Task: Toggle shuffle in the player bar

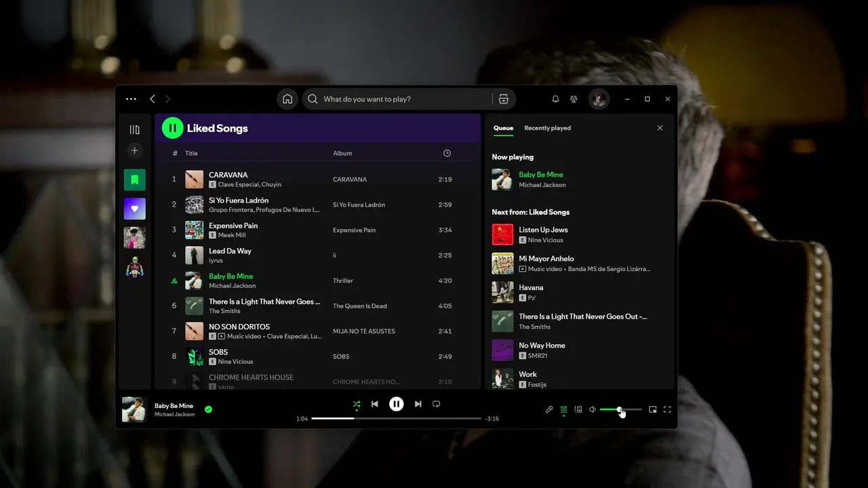Action: (357, 404)
